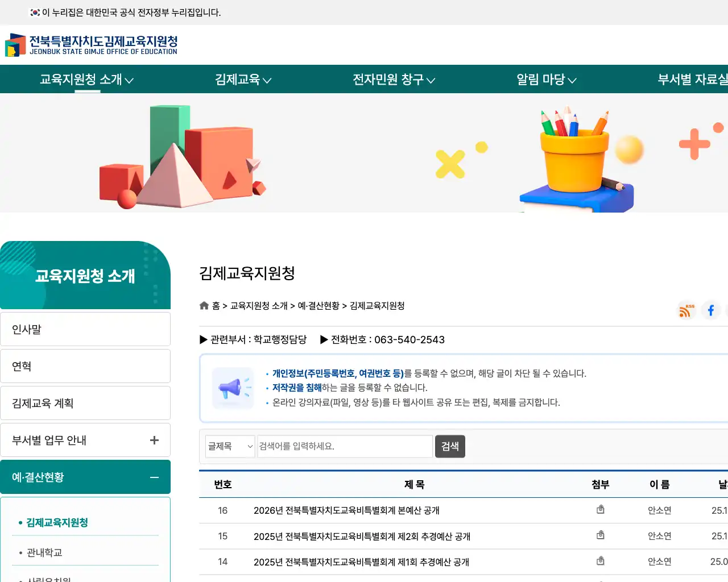Click inside the search keyword input field
Image resolution: width=728 pixels, height=582 pixels.
(x=345, y=446)
